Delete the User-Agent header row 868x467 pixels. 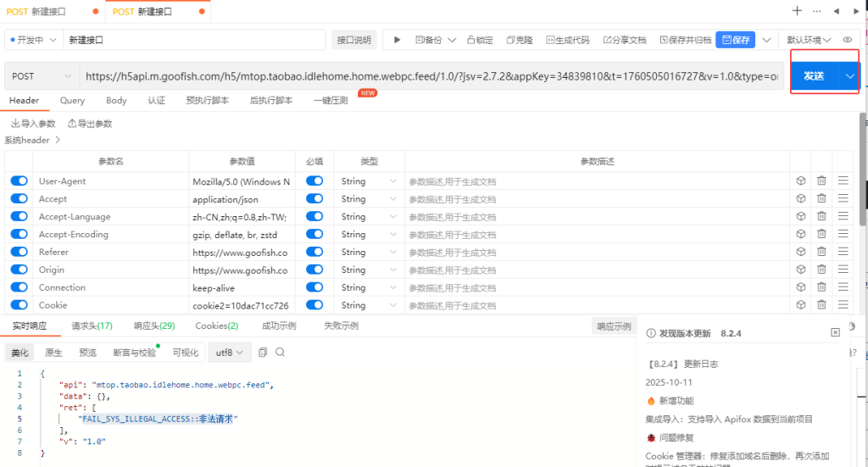821,181
